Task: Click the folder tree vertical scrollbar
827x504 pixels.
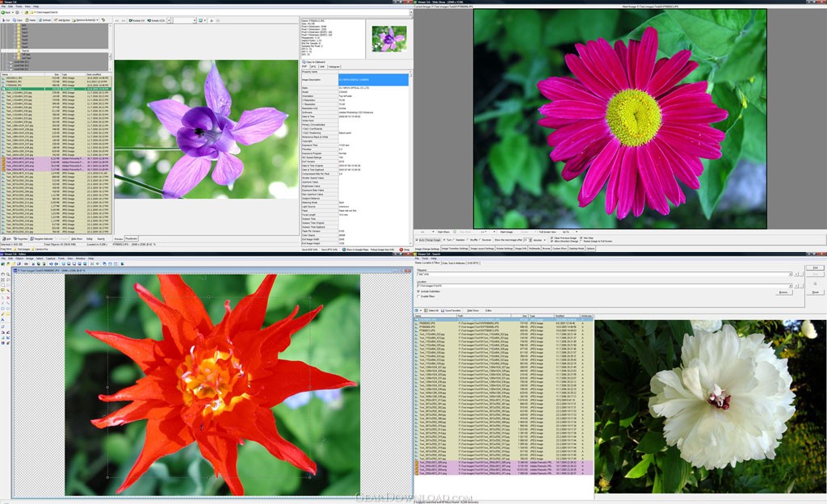Action: click(x=110, y=46)
